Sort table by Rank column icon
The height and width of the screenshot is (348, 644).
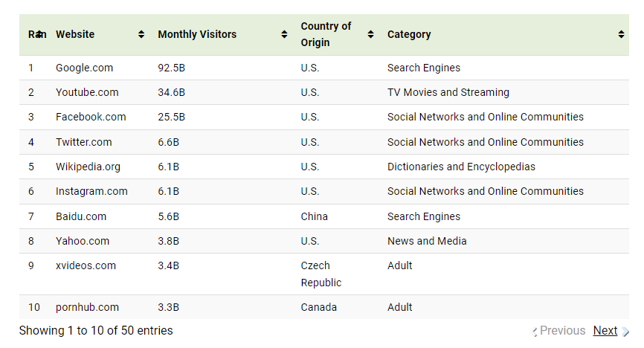(x=39, y=34)
